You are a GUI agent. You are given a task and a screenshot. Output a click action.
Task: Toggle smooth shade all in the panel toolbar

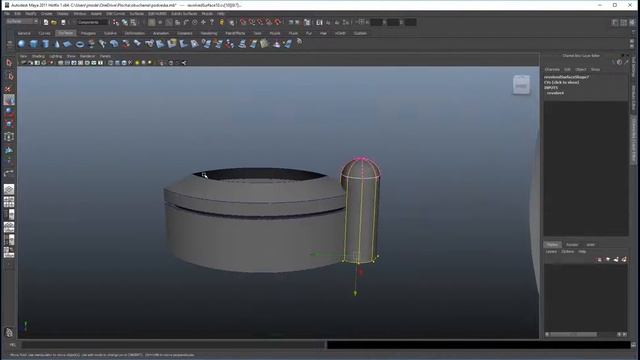pyautogui.click(x=117, y=63)
